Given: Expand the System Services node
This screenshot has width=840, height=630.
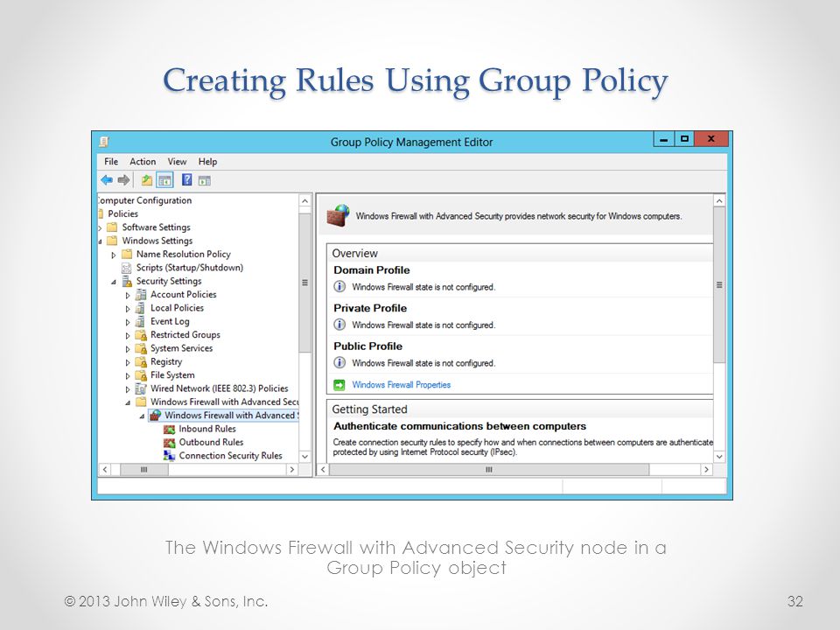Looking at the screenshot, I should click(128, 349).
